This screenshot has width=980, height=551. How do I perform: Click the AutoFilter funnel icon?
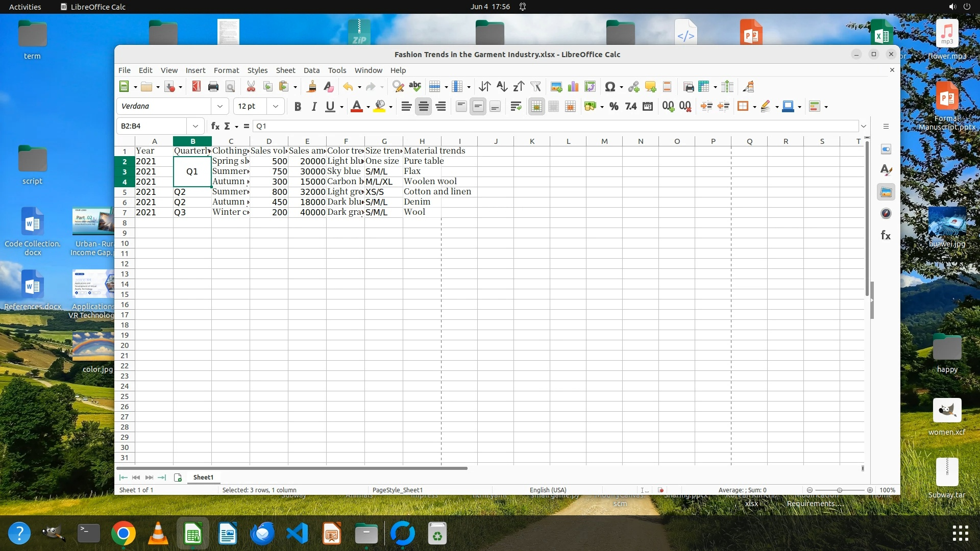535,87
